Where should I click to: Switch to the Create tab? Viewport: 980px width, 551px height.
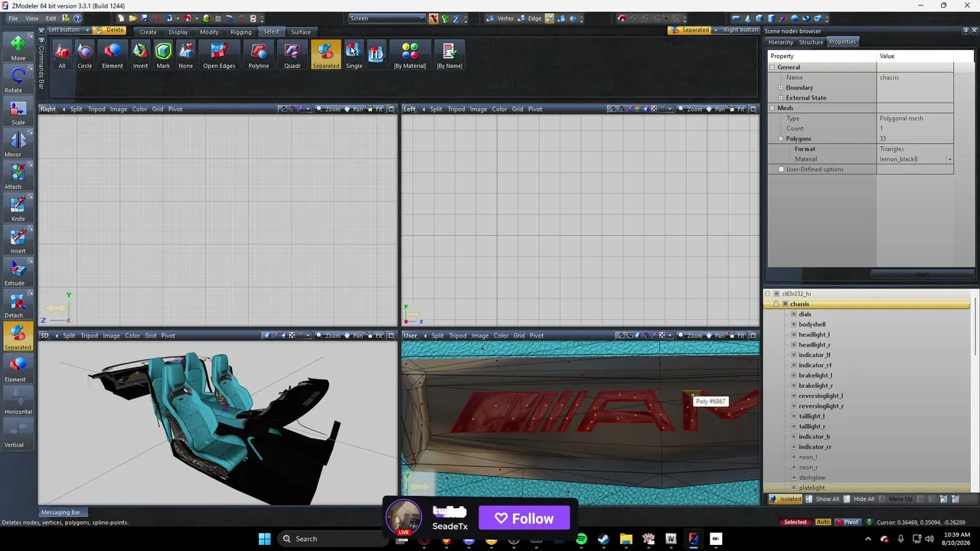148,32
